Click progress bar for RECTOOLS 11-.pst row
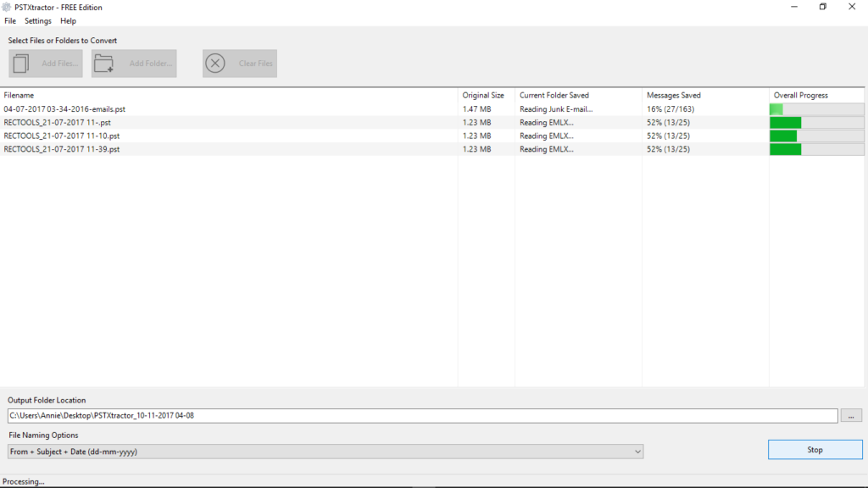Screen dimensions: 868x488 click(x=816, y=122)
